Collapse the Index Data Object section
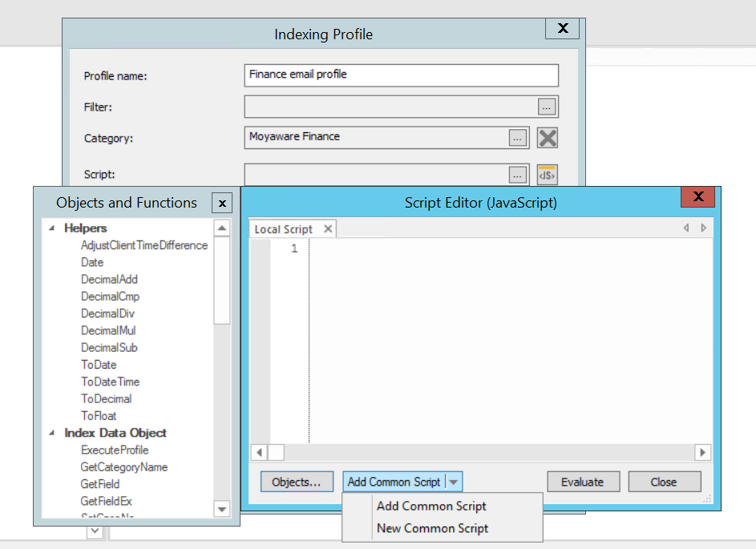The height and width of the screenshot is (549, 756). coord(53,433)
